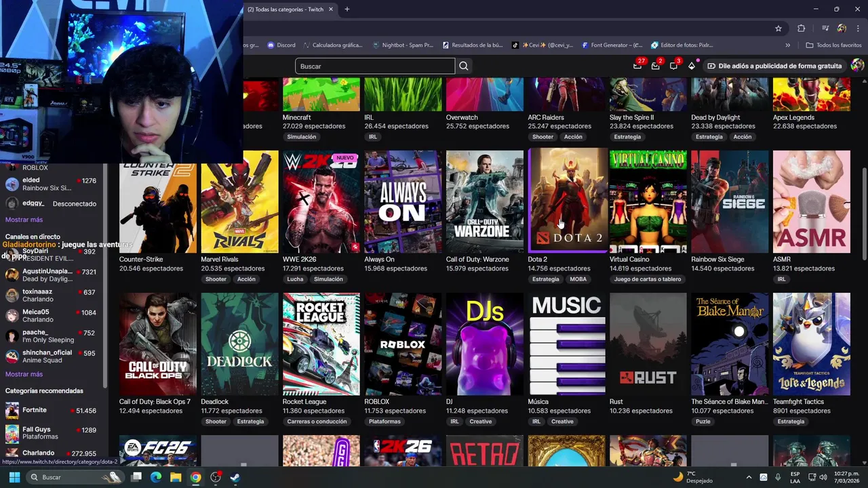Open Deadlock category cover
The height and width of the screenshot is (488, 868).
239,344
